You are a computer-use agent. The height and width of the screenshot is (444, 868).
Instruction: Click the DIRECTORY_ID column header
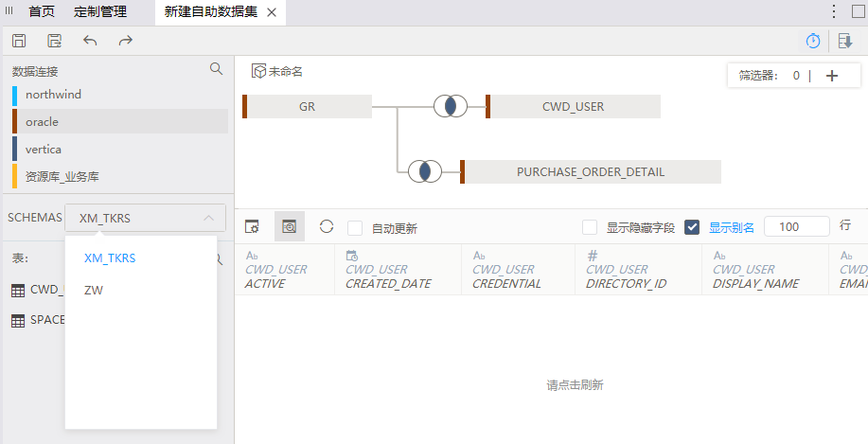pyautogui.click(x=639, y=270)
